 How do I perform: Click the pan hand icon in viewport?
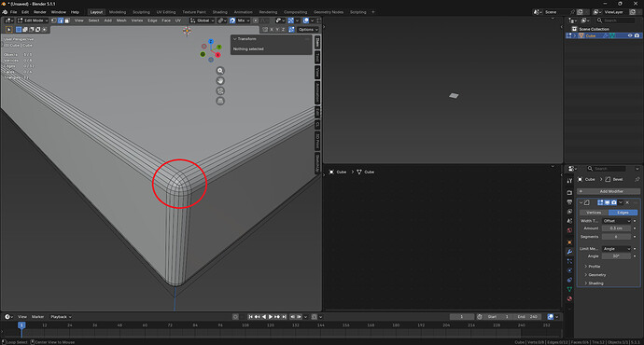click(x=220, y=81)
